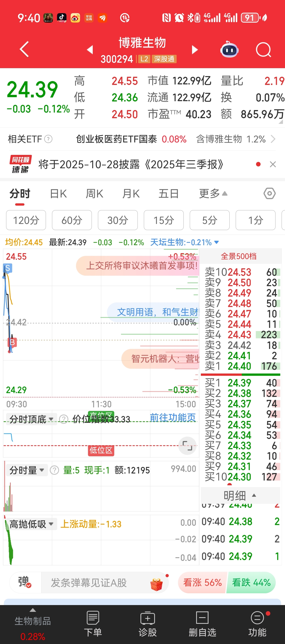Select the 1分 period button
This screenshot has width=285, height=644.
pos(256,220)
